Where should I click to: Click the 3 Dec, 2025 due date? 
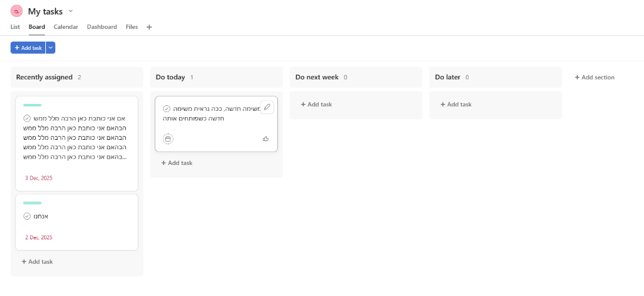coord(38,178)
